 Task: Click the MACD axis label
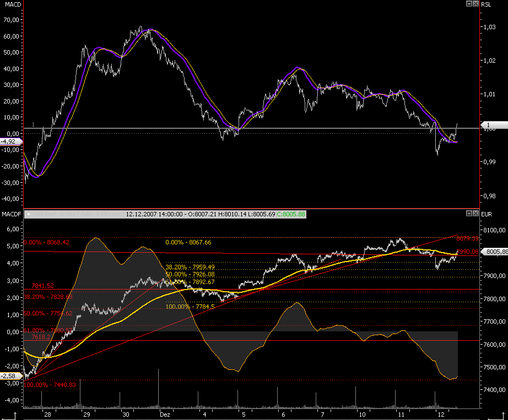[13, 4]
